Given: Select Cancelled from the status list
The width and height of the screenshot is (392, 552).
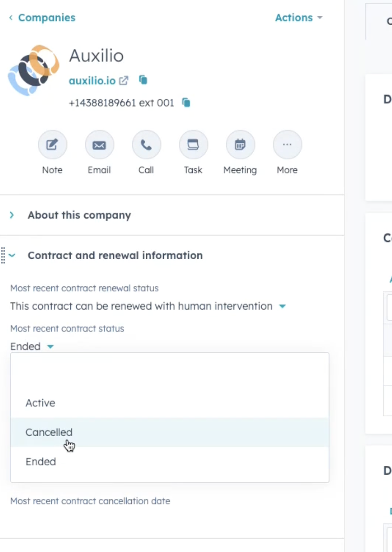Looking at the screenshot, I should pyautogui.click(x=169, y=432).
